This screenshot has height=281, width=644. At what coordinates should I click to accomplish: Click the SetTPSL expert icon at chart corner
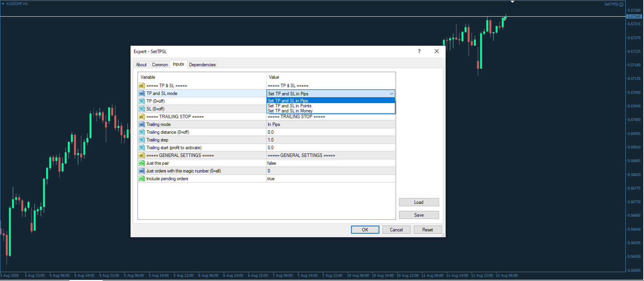tap(622, 4)
